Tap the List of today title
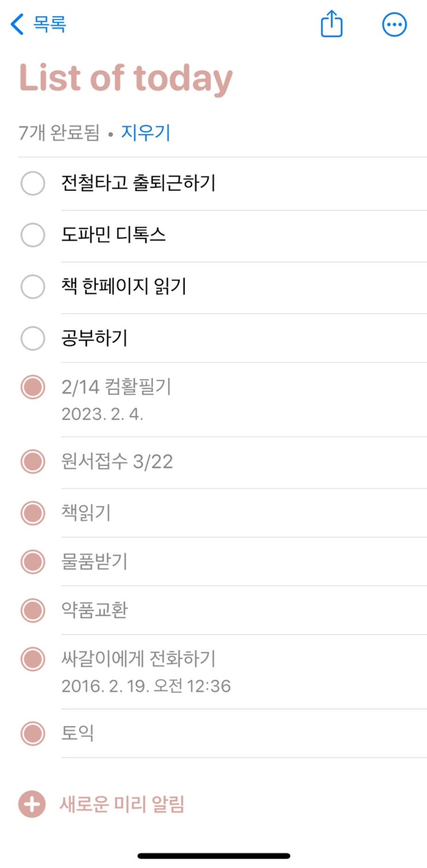The image size is (427, 868). pyautogui.click(x=126, y=79)
